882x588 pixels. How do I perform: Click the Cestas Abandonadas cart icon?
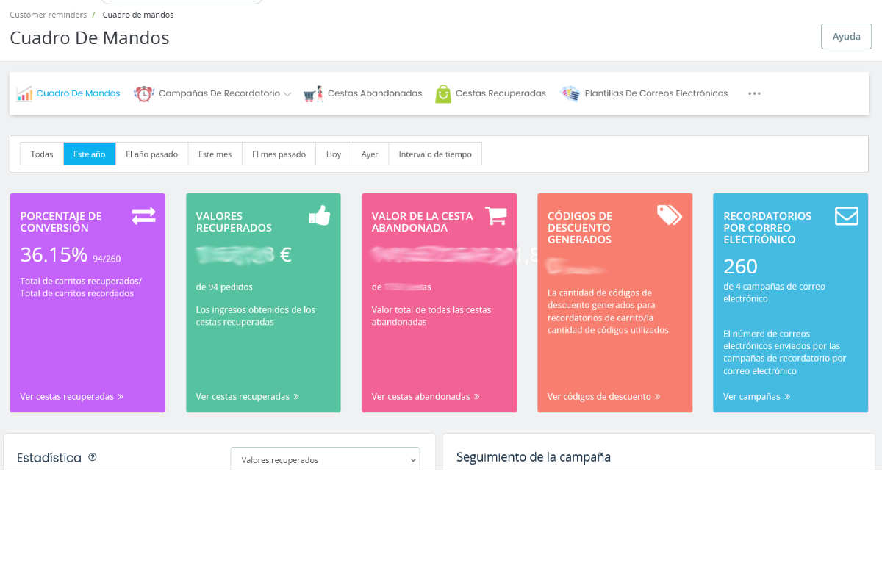313,94
